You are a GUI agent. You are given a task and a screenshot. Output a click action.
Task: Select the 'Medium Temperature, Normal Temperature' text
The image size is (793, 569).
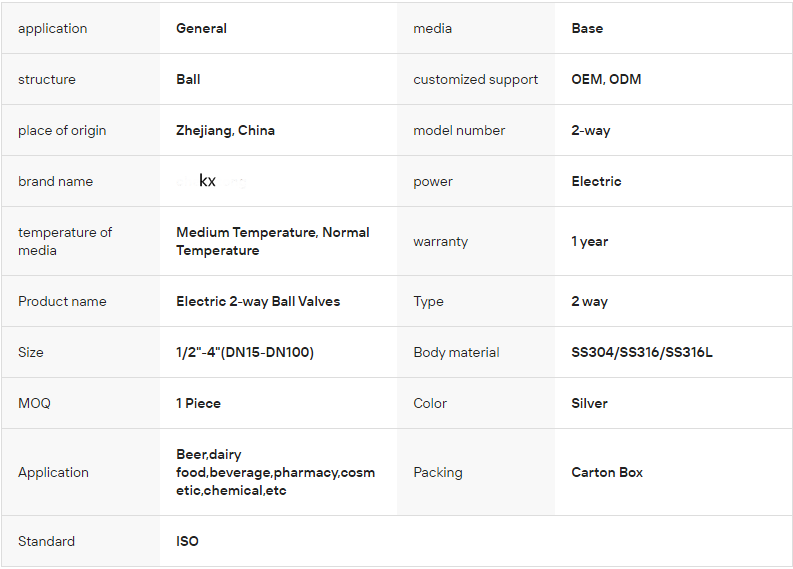[272, 241]
